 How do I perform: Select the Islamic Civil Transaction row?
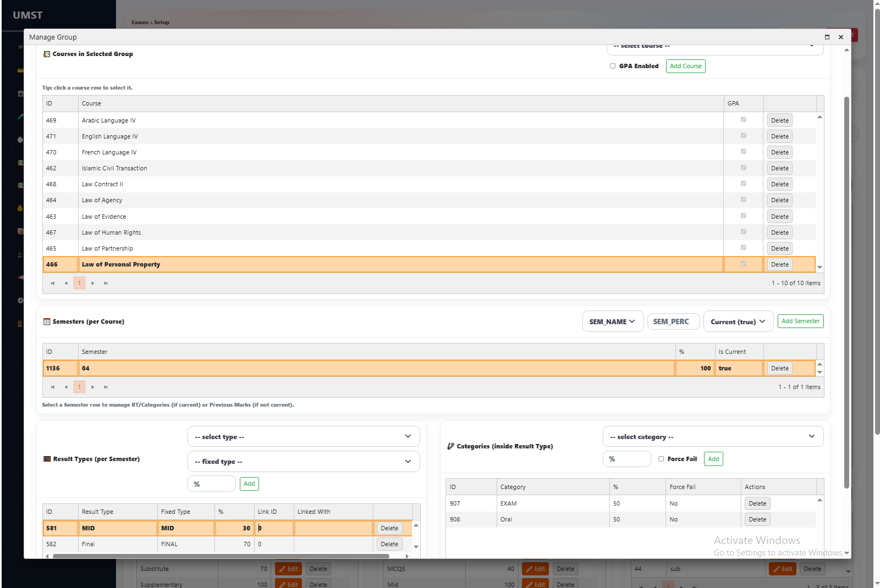(429, 168)
